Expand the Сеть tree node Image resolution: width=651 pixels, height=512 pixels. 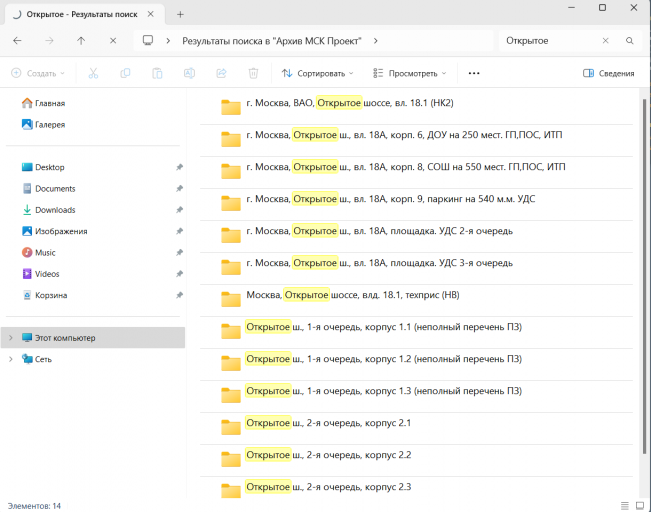point(11,359)
